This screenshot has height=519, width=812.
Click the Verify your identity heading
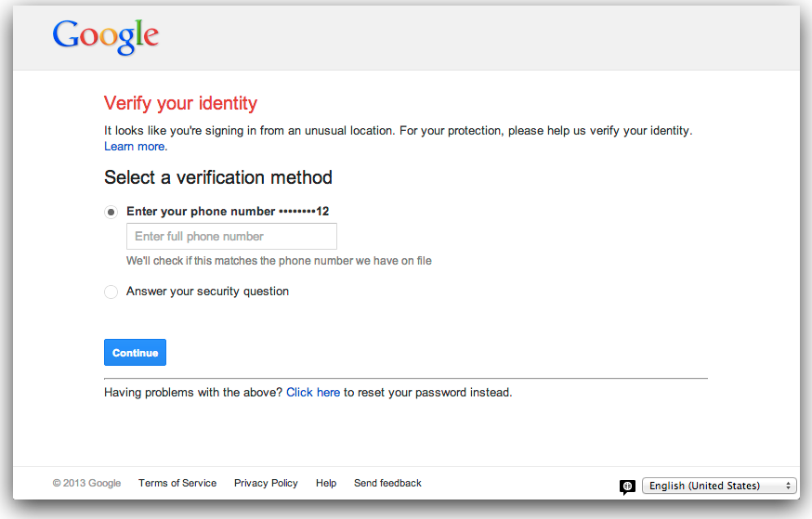click(x=180, y=103)
